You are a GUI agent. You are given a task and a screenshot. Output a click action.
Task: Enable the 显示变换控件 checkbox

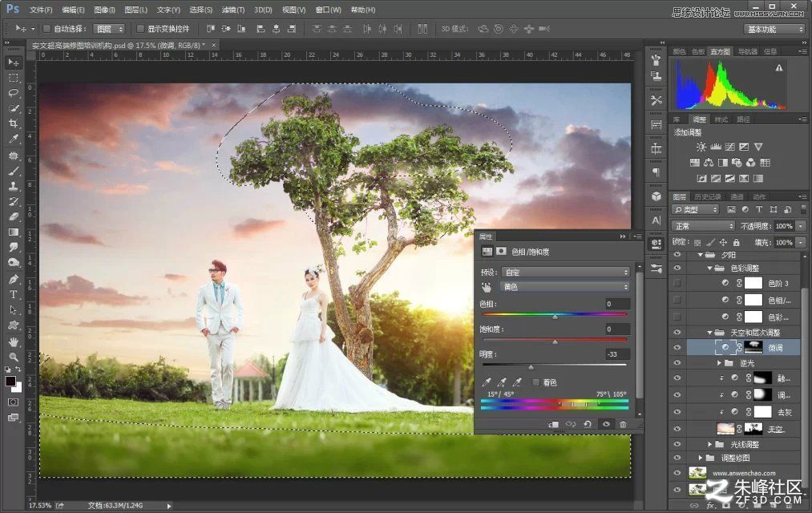click(139, 29)
